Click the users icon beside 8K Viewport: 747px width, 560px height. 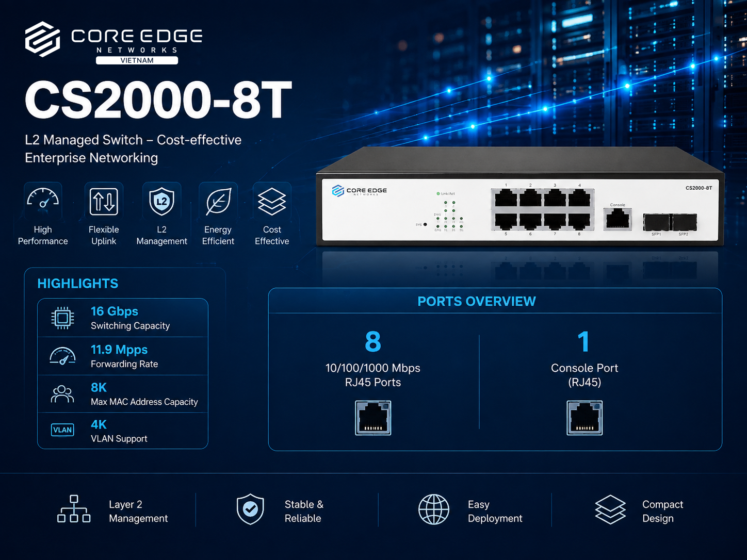pyautogui.click(x=62, y=394)
